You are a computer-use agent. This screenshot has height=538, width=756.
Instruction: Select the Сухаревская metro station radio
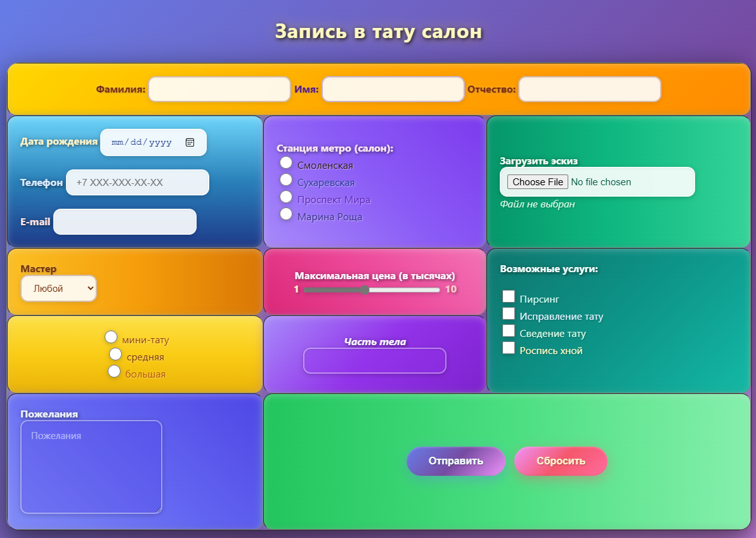(x=286, y=180)
